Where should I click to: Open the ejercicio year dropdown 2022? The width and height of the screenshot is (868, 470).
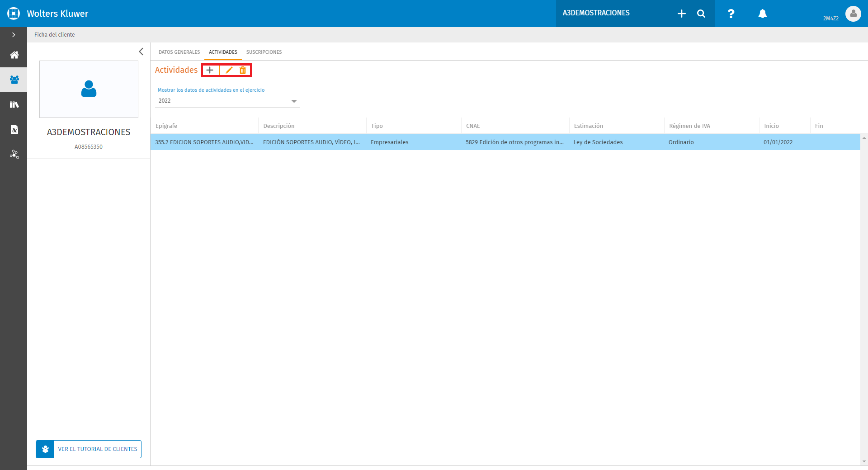pos(227,101)
